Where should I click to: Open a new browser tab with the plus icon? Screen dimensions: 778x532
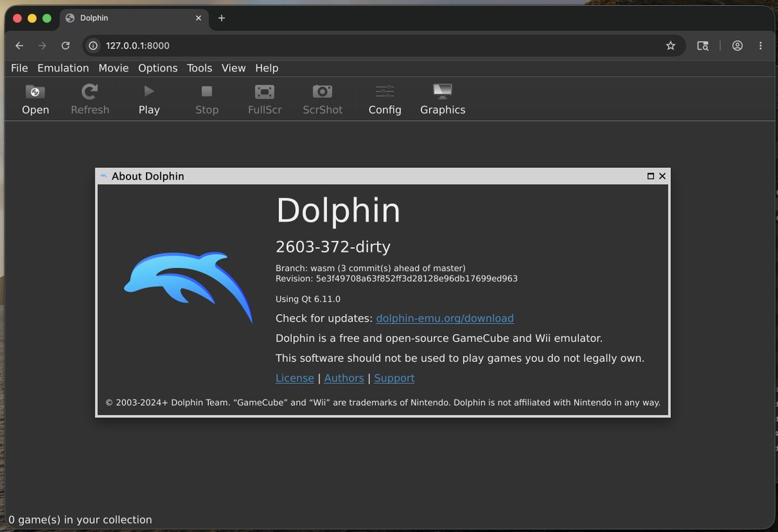pos(221,18)
